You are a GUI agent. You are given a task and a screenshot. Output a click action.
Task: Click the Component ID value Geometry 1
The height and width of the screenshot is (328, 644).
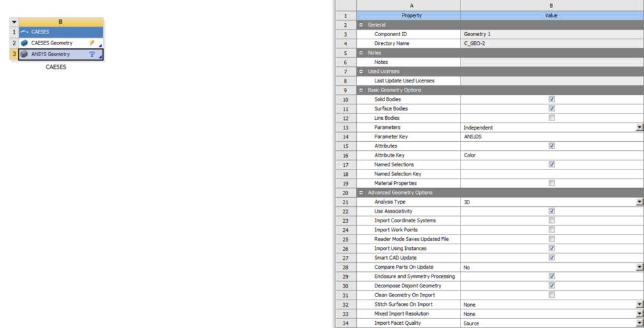point(552,34)
